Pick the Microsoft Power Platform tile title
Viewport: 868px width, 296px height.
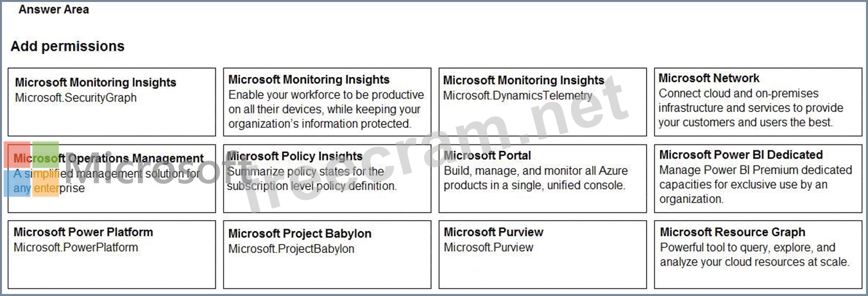83,232
